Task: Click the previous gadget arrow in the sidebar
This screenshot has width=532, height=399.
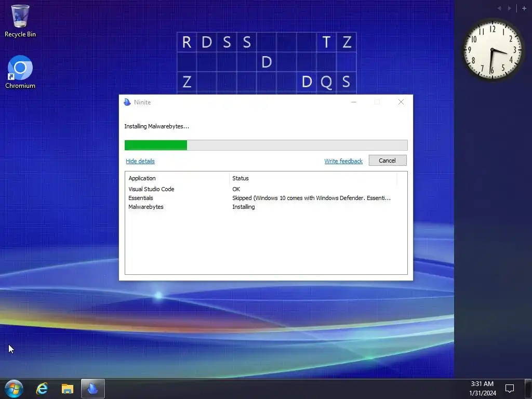Action: pyautogui.click(x=499, y=8)
